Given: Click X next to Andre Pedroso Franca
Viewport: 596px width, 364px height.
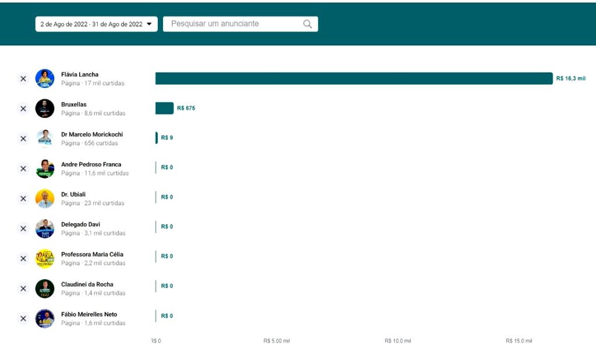Looking at the screenshot, I should tap(23, 169).
